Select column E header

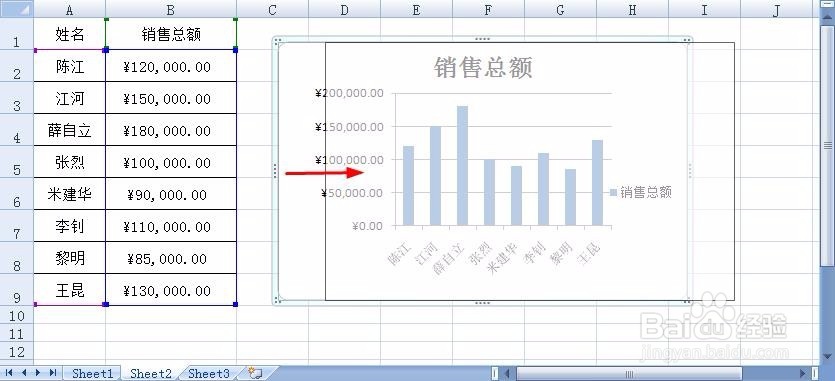416,9
